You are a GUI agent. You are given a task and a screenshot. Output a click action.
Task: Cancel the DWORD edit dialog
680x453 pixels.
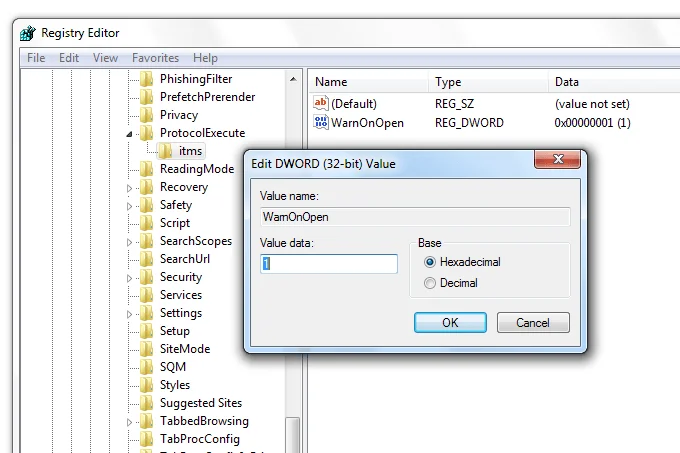click(x=533, y=323)
